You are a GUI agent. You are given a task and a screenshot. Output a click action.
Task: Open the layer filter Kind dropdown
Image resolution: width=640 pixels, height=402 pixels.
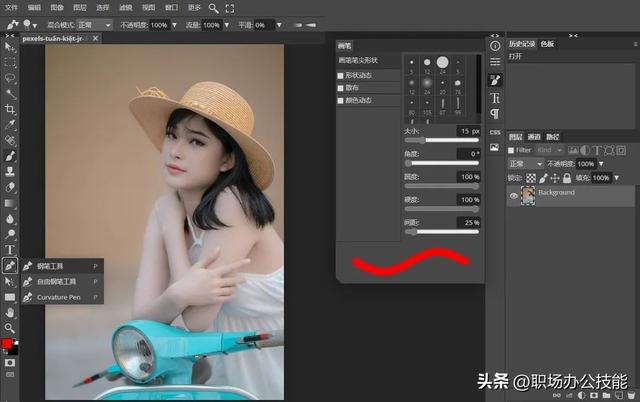click(549, 151)
